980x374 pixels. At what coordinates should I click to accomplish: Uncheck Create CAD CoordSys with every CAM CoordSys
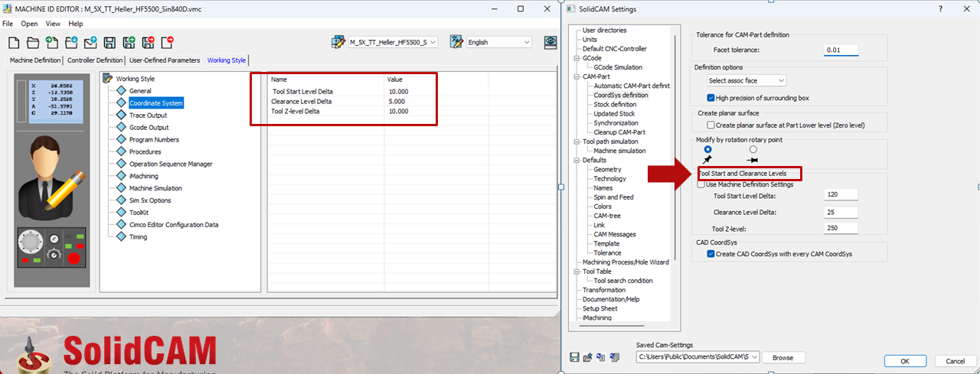point(711,254)
